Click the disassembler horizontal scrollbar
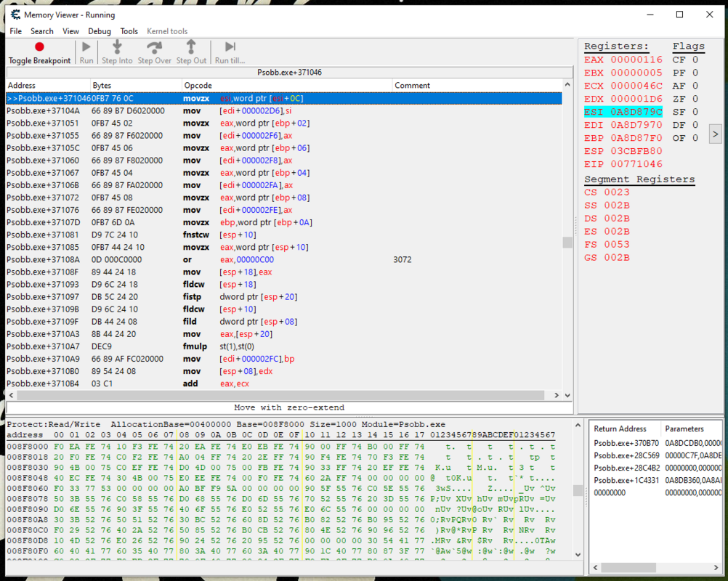Viewport: 728px width, 581px height. (x=280, y=395)
